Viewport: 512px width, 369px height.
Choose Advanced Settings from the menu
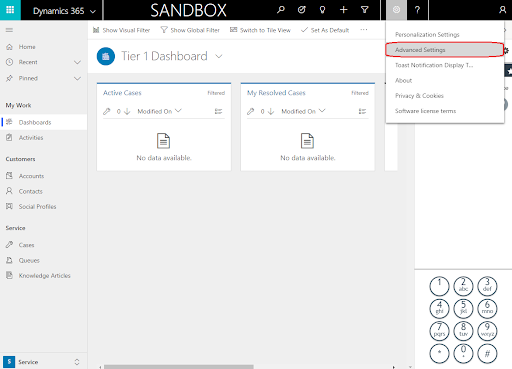coord(445,50)
